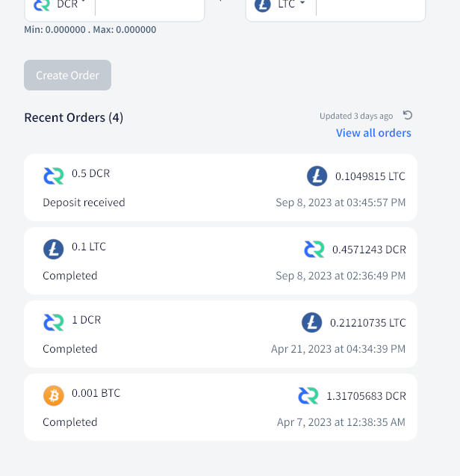Click the Litecoin icon on the 0.1 LTC order
The height and width of the screenshot is (476, 460).
[54, 250]
